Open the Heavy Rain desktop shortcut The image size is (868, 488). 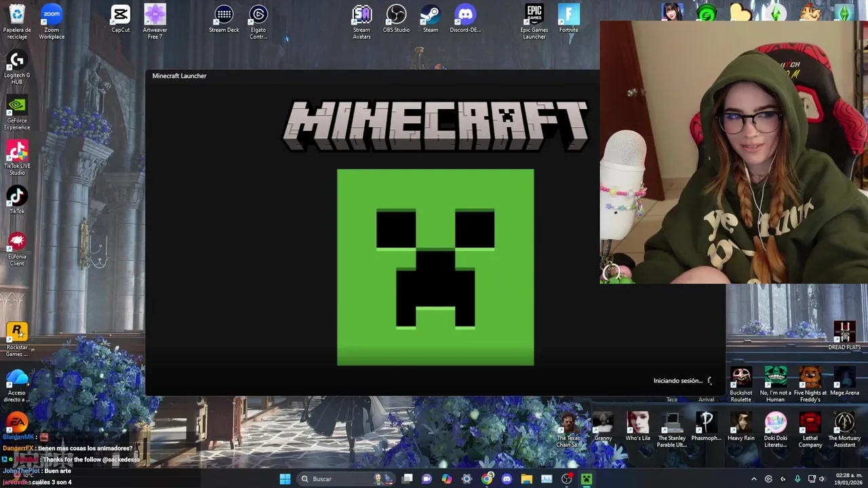coord(741,427)
